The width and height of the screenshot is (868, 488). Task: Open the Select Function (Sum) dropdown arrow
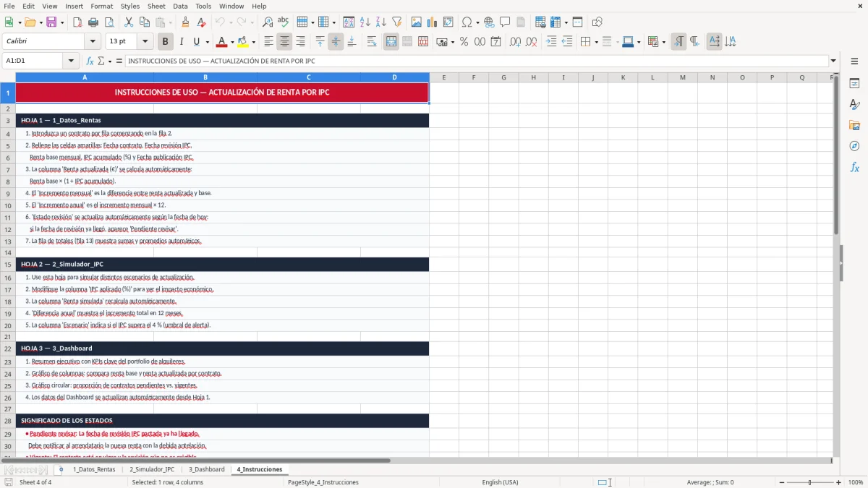click(110, 61)
